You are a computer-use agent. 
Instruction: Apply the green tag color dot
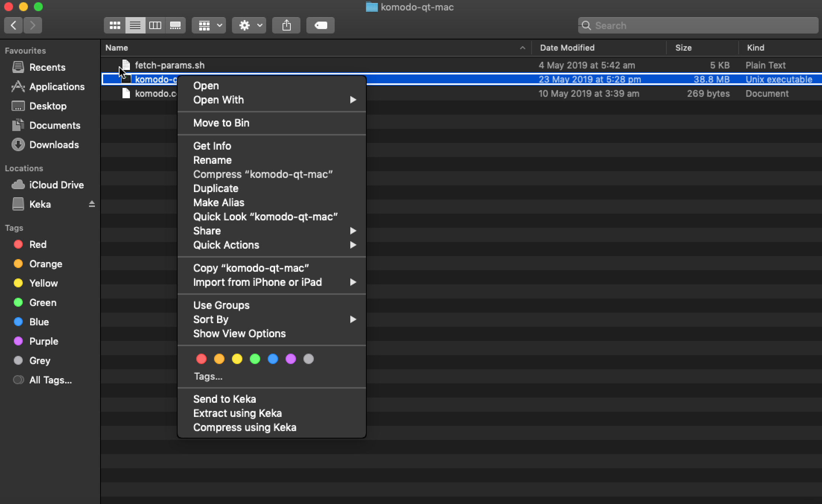click(255, 359)
